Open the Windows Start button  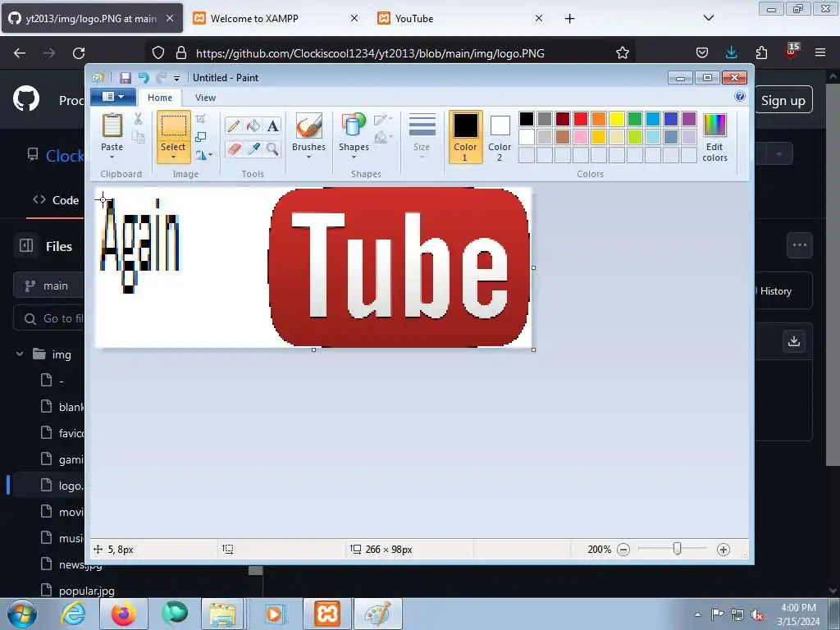(x=21, y=614)
